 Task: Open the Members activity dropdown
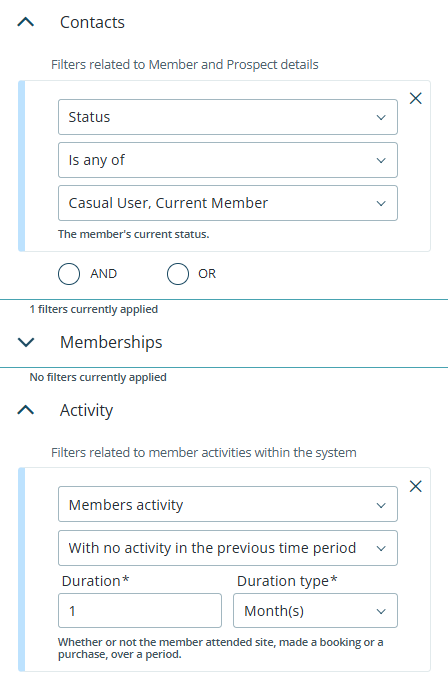point(228,505)
